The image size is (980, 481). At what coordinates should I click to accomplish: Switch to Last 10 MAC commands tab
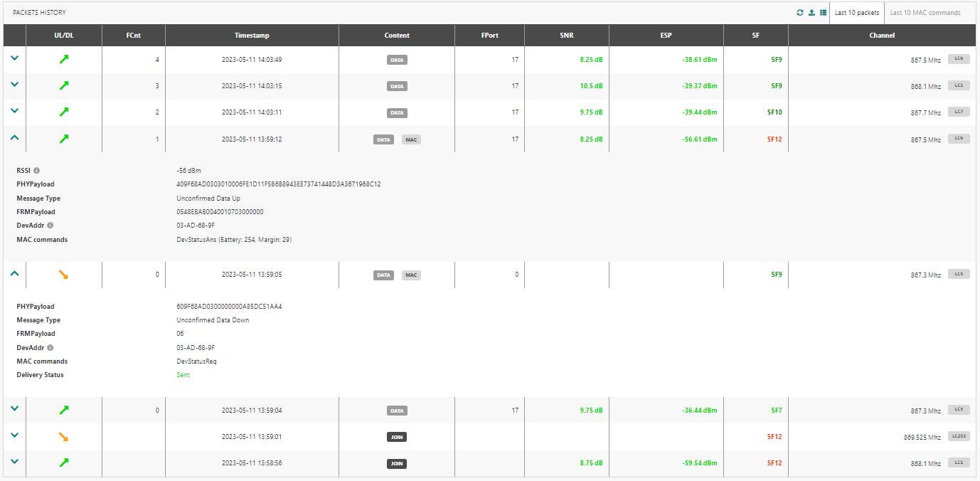pyautogui.click(x=925, y=13)
